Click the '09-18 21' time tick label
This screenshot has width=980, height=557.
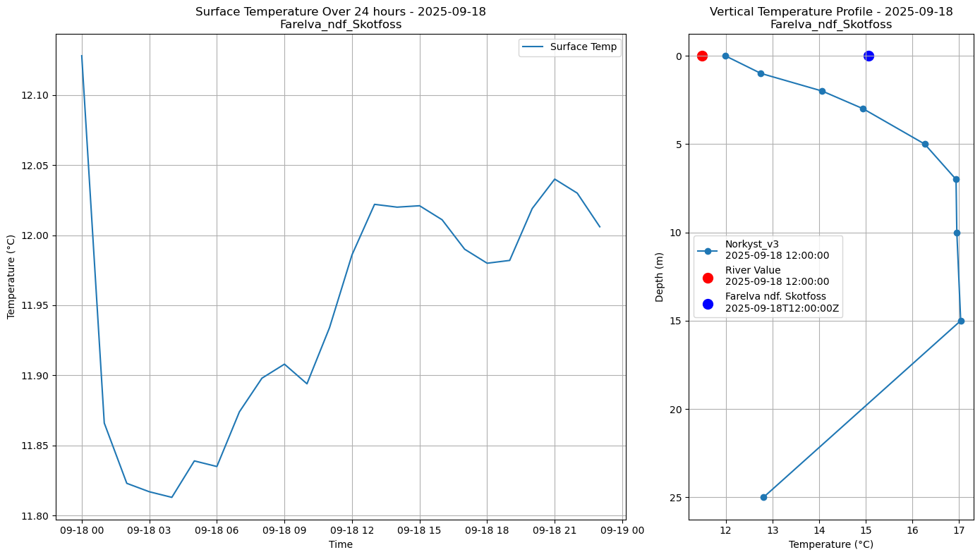555,530
